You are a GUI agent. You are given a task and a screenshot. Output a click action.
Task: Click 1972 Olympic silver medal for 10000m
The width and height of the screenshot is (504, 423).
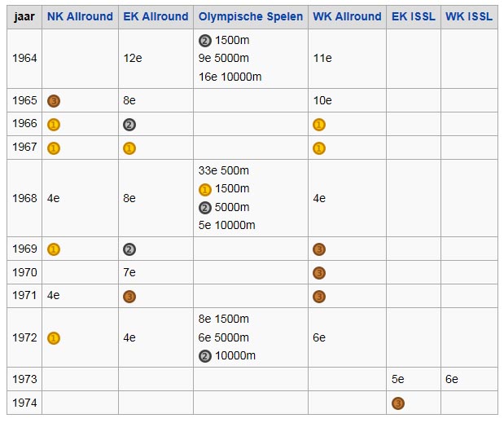[204, 356]
